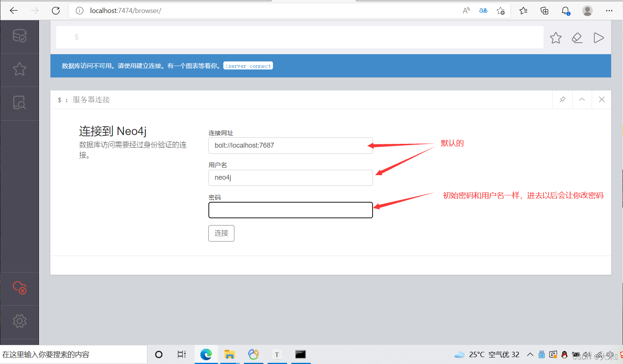
Task: View site information icon in address bar
Action: coord(79,11)
